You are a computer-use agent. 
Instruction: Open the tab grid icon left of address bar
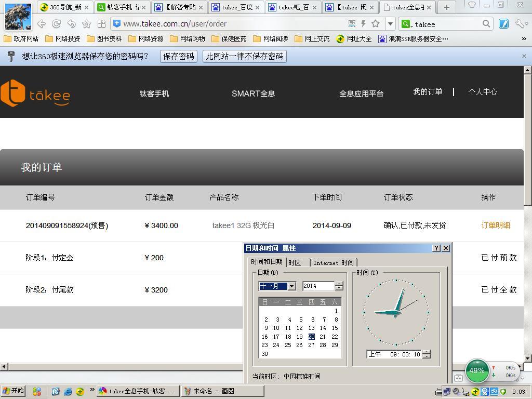(x=101, y=24)
